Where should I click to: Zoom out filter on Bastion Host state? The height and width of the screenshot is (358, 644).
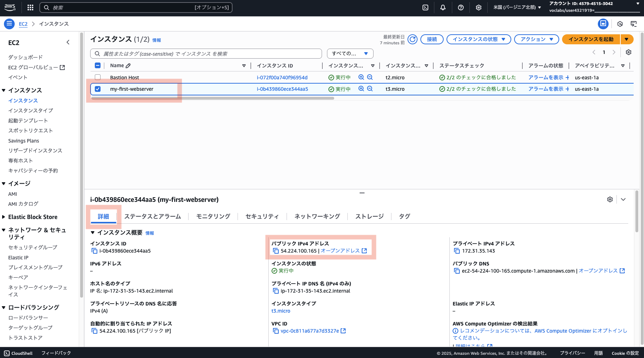point(370,77)
